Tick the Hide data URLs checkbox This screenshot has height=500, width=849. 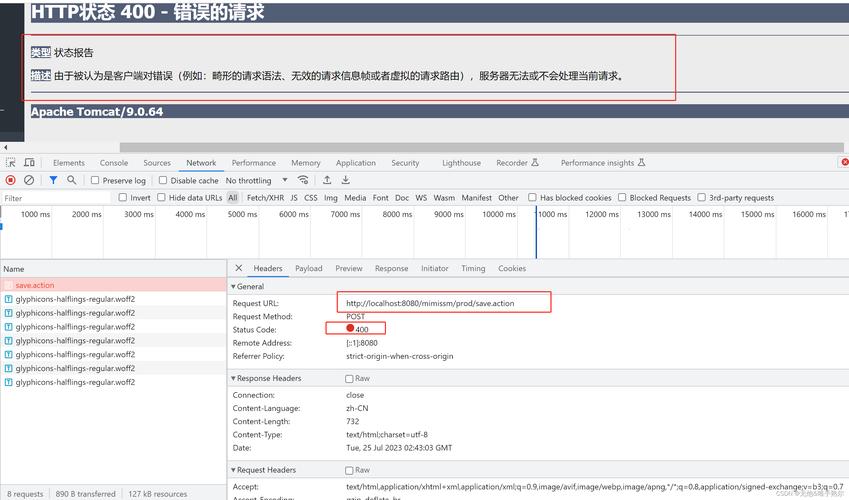(x=165, y=198)
